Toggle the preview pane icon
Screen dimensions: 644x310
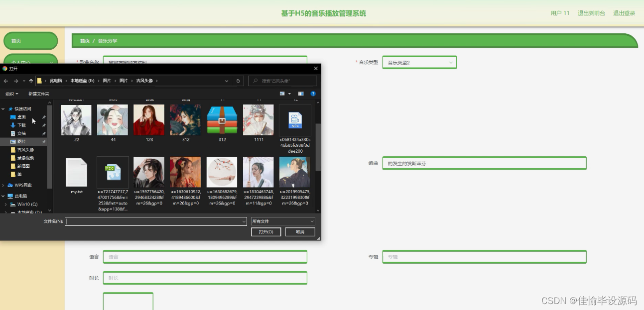pyautogui.click(x=300, y=93)
